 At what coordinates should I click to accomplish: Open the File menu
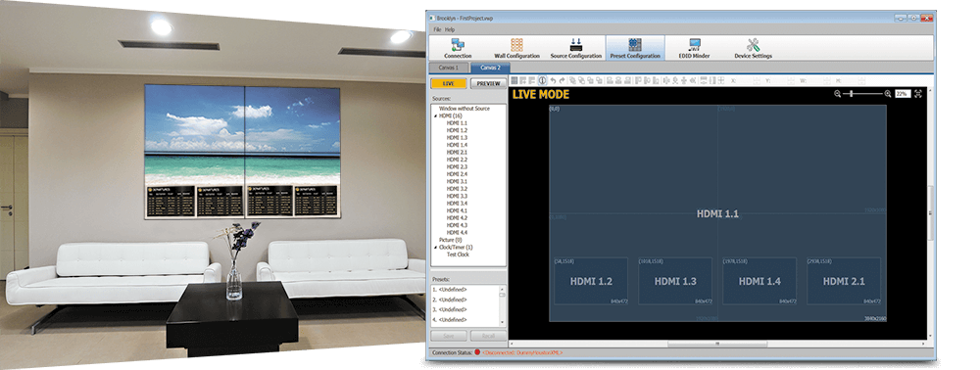pyautogui.click(x=437, y=29)
